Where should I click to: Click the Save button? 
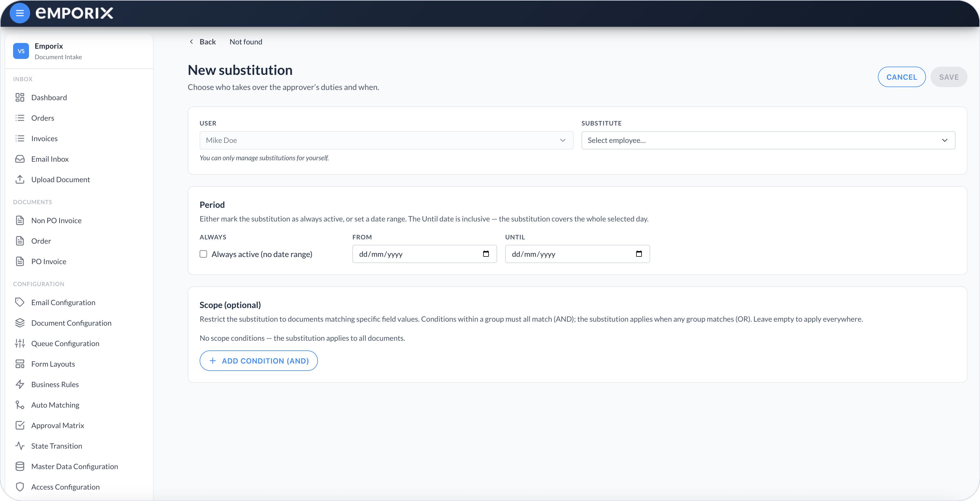pos(949,77)
